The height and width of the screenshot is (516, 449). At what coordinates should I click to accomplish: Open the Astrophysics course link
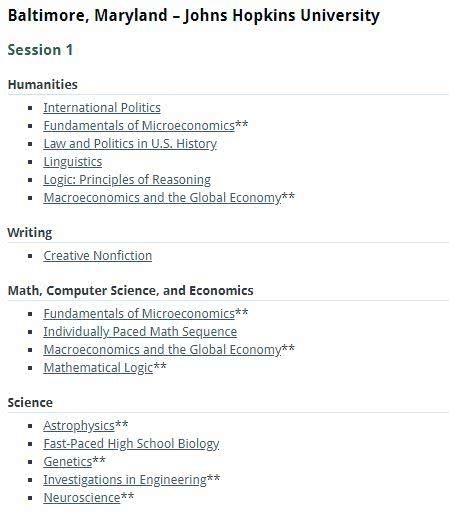(x=79, y=426)
